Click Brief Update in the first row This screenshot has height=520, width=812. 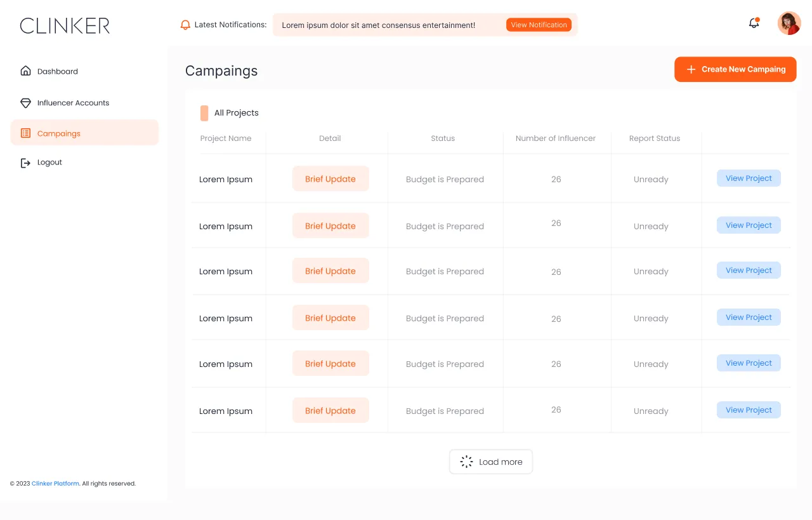pyautogui.click(x=331, y=179)
